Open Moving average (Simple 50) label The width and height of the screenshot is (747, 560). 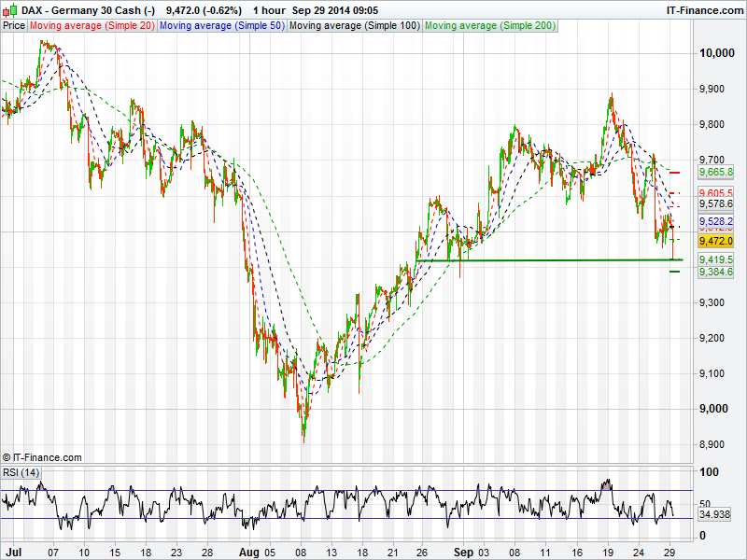[221, 26]
